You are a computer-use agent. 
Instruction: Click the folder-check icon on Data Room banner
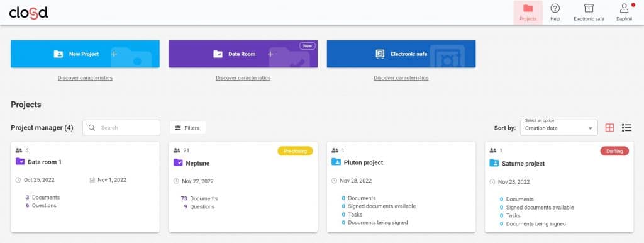[218, 54]
